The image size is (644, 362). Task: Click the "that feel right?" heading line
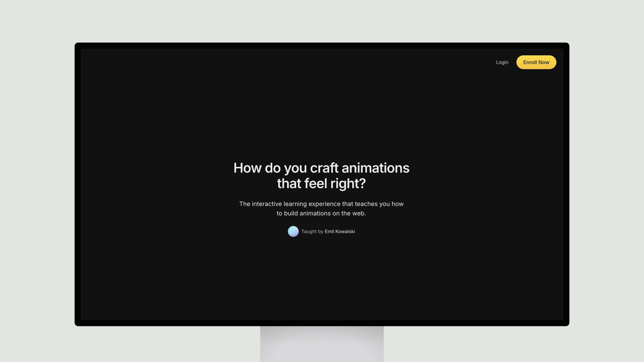321,183
